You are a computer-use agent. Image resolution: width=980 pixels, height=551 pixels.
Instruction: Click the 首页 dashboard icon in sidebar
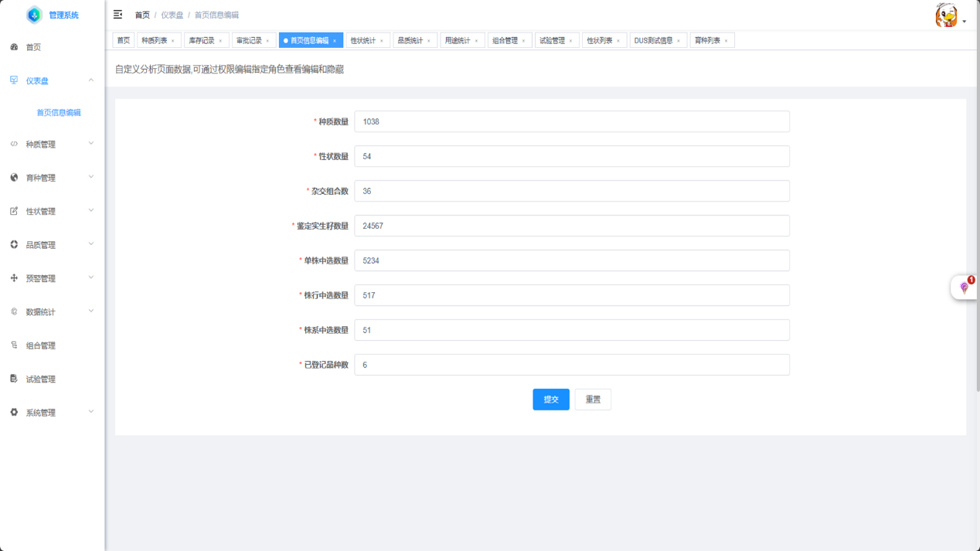pyautogui.click(x=14, y=47)
